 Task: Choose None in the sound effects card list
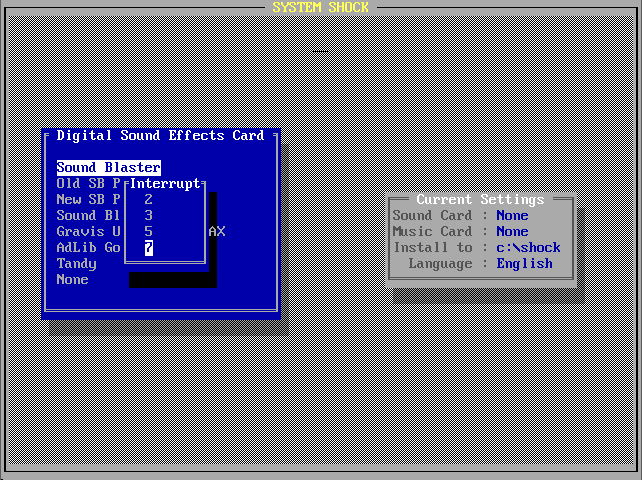pos(73,280)
